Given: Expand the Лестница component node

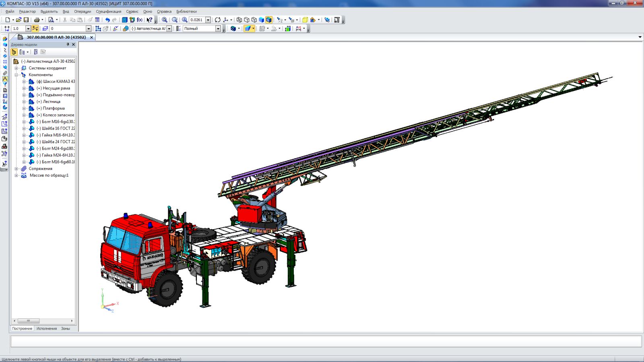Looking at the screenshot, I should tap(24, 102).
